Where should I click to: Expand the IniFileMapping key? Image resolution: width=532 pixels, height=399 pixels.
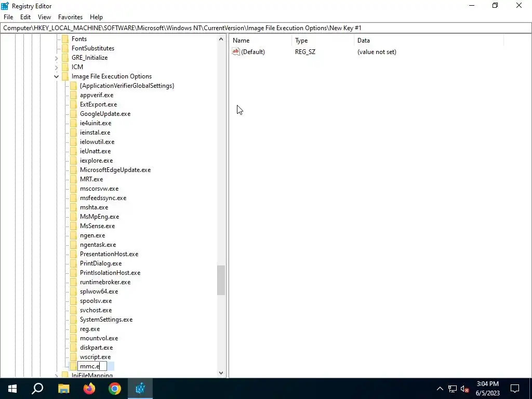coord(56,375)
